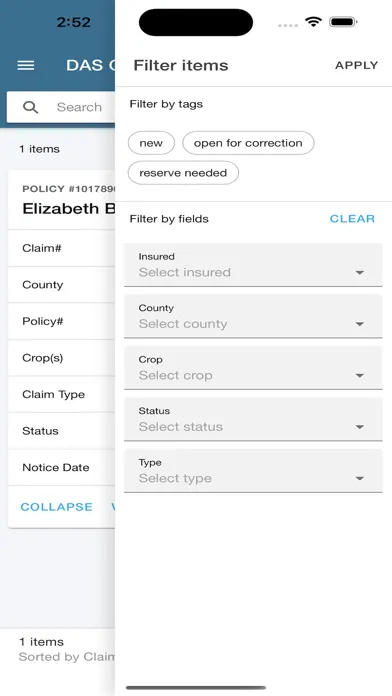Open the County dropdown arrow
Screen dimensions: 392x696
pos(360,324)
